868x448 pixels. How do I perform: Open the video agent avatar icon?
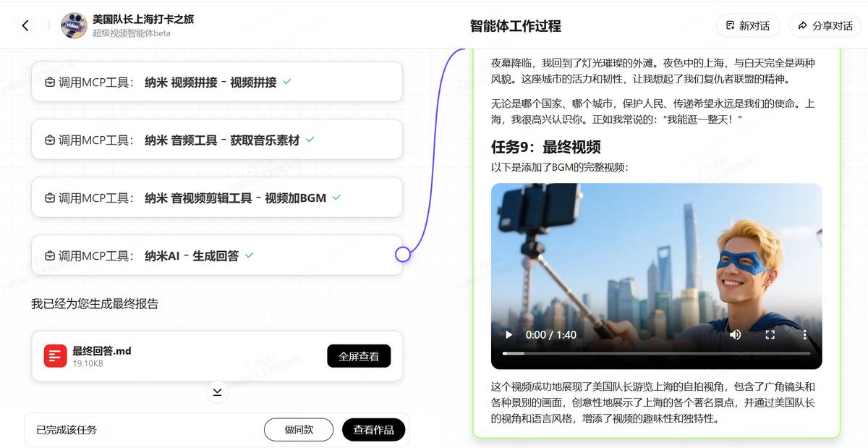tap(74, 25)
